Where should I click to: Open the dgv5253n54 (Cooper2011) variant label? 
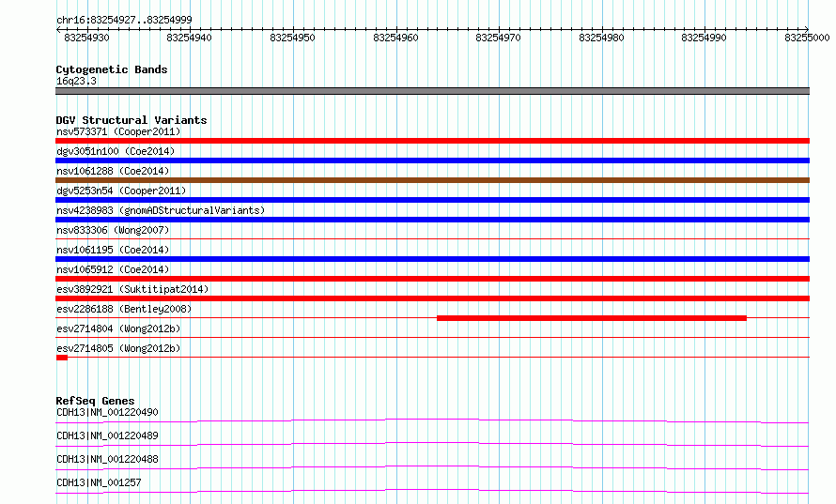click(x=121, y=191)
